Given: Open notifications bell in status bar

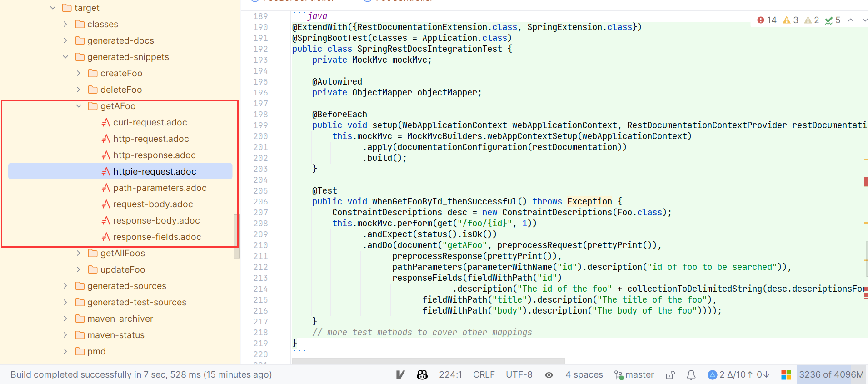Looking at the screenshot, I should click(691, 375).
